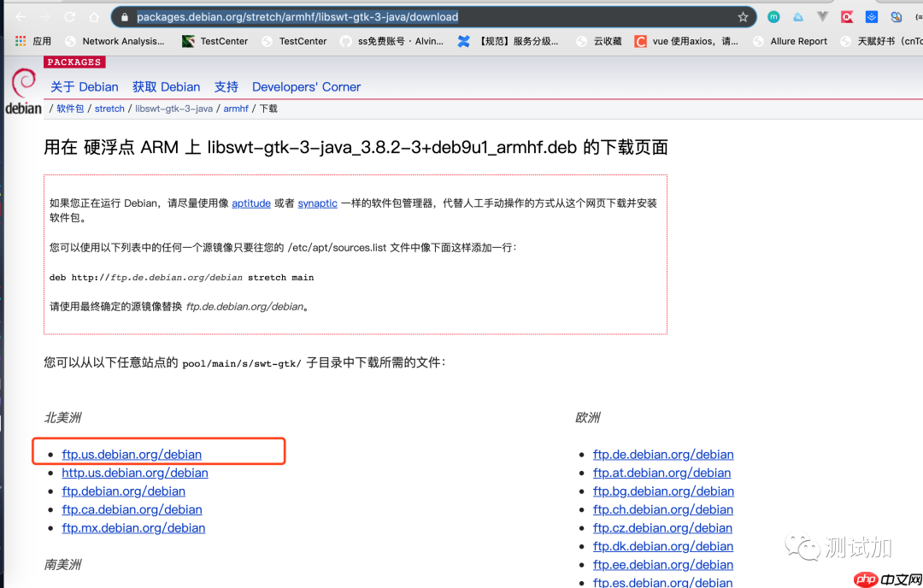Open the blue cloud extension icon

[797, 16]
